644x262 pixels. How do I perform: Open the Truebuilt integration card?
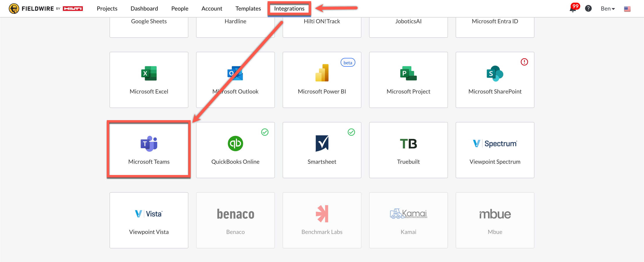(x=408, y=150)
